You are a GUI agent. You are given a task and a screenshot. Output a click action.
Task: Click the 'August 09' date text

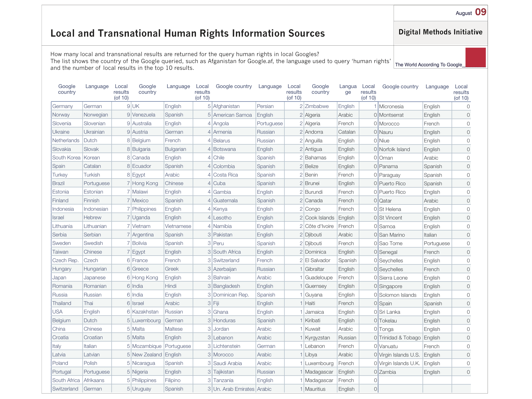471,12
